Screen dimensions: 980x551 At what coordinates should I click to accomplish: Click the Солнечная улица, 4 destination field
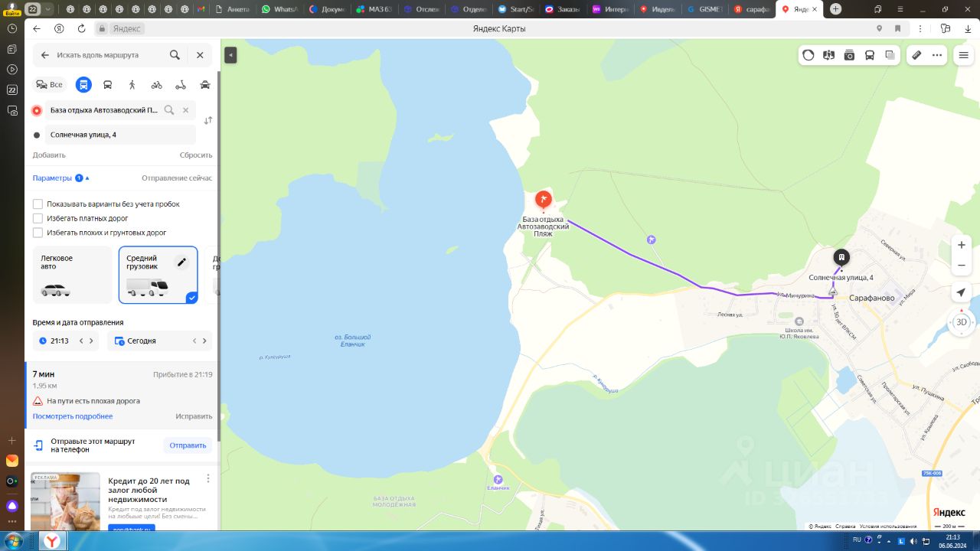[x=120, y=135]
